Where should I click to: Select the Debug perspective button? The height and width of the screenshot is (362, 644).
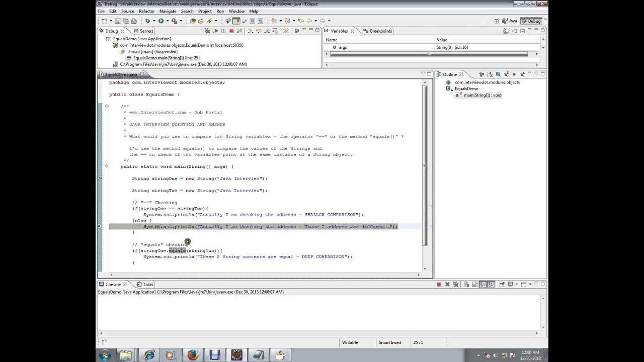(x=531, y=21)
